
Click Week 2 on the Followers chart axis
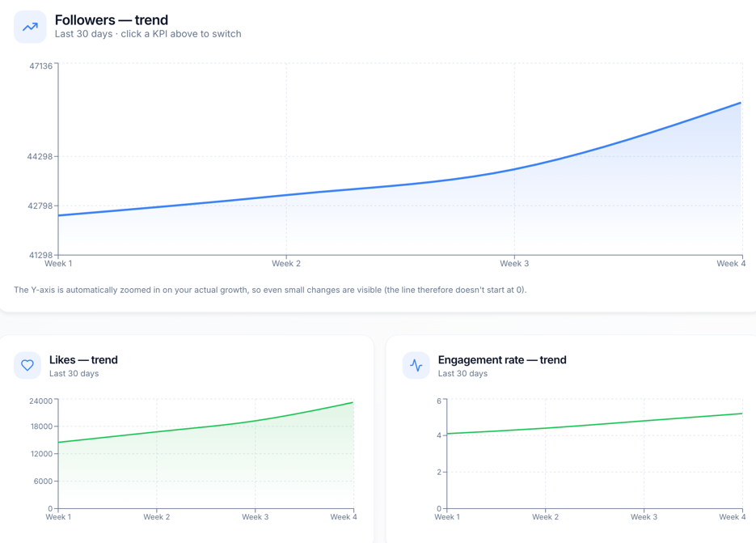point(286,264)
